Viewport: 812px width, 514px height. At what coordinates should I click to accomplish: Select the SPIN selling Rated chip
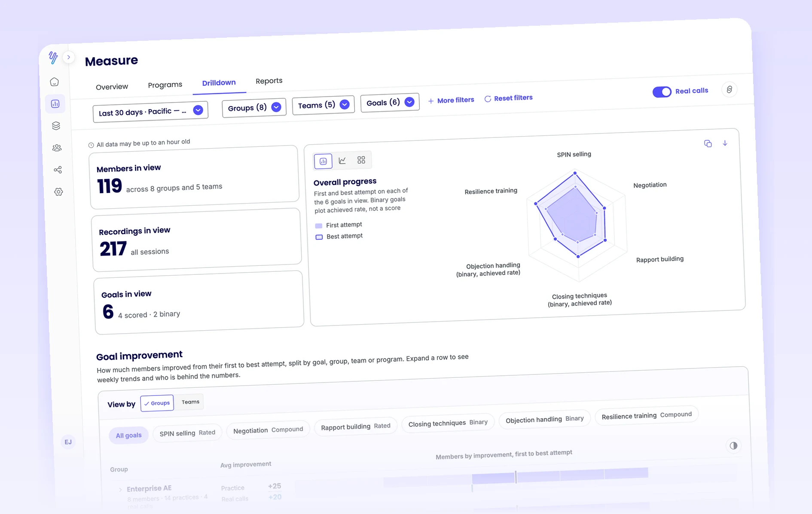(187, 433)
